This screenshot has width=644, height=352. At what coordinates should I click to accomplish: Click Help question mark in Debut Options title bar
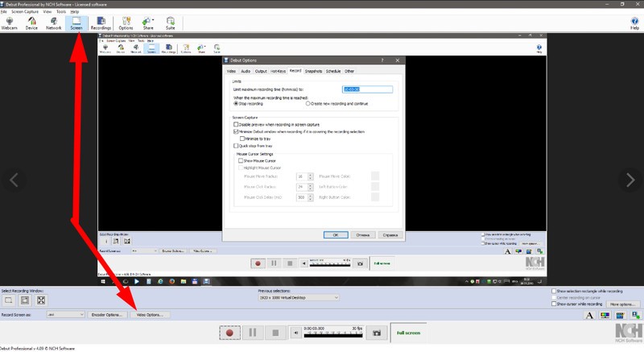pyautogui.click(x=382, y=60)
